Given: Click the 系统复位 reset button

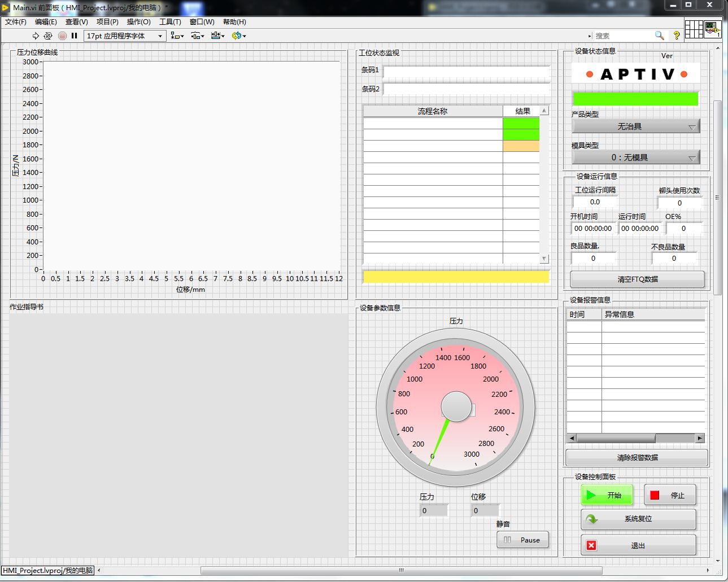Looking at the screenshot, I should [638, 519].
